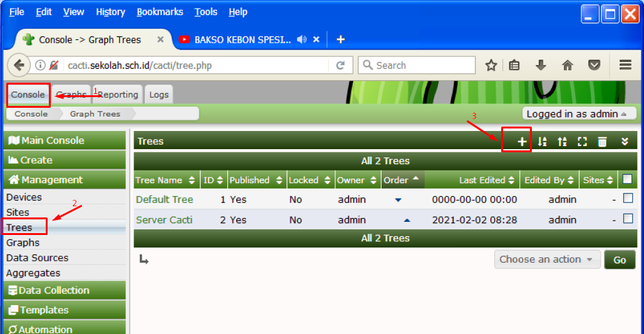Click the sort trees descending icon
The width and height of the screenshot is (644, 334).
[562, 142]
